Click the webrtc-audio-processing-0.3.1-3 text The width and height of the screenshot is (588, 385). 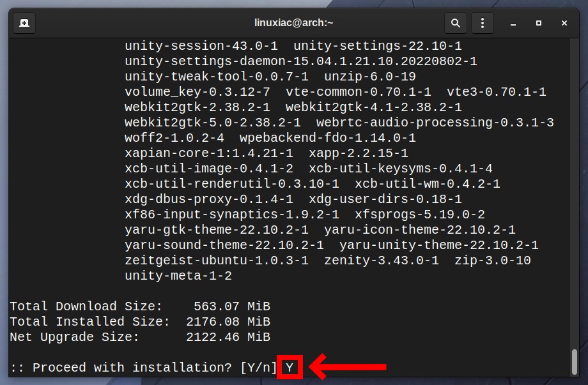coord(435,123)
